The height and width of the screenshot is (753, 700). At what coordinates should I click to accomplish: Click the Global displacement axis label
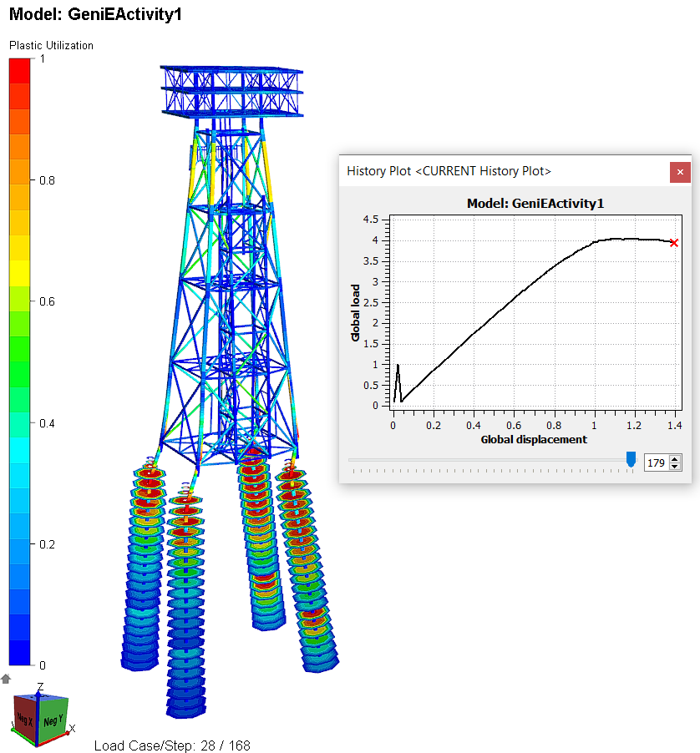pos(533,439)
